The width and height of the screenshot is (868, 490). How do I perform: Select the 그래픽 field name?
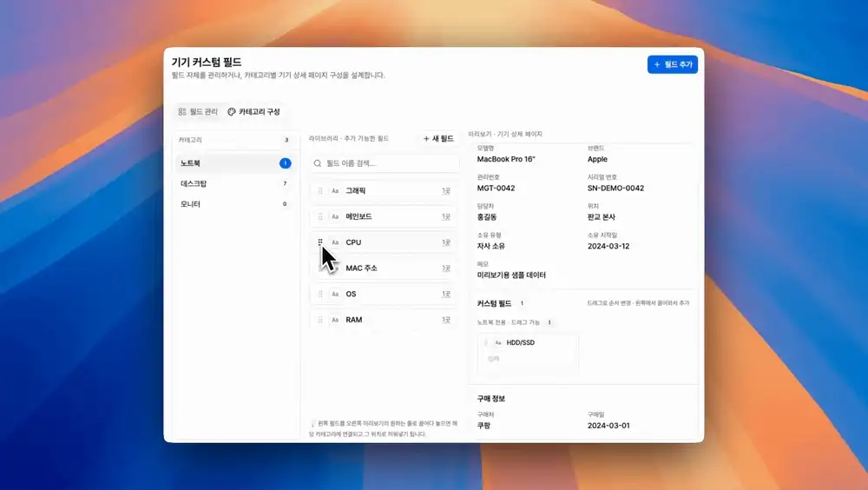click(x=355, y=190)
